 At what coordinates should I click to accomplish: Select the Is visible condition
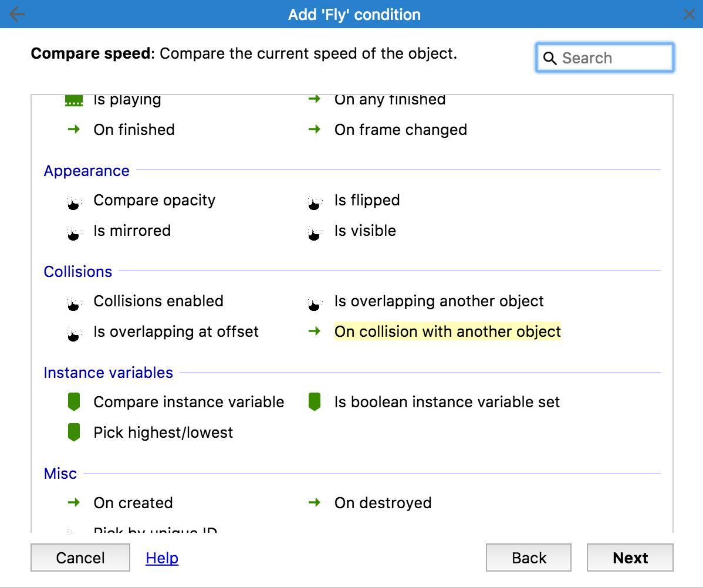click(365, 231)
